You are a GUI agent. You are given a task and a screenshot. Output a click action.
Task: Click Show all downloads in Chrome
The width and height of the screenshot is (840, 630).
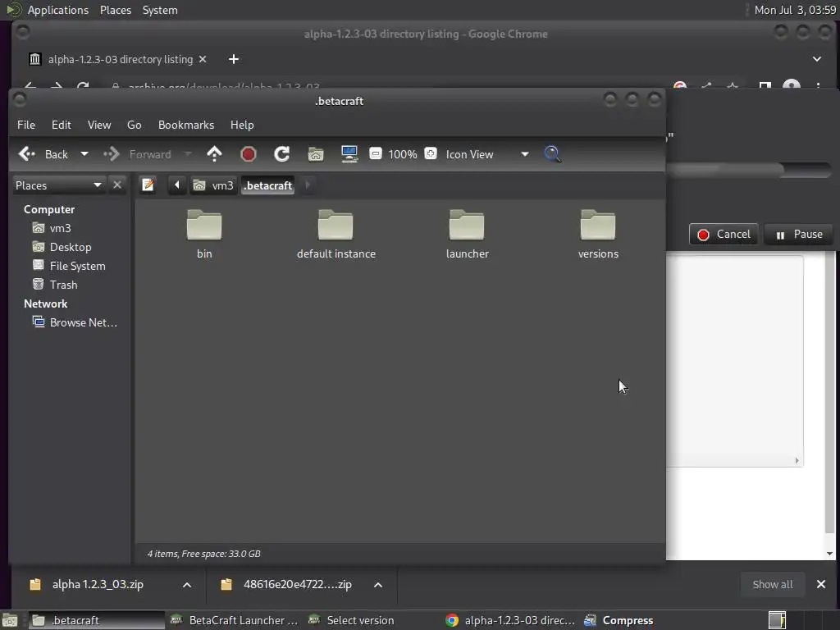773,584
